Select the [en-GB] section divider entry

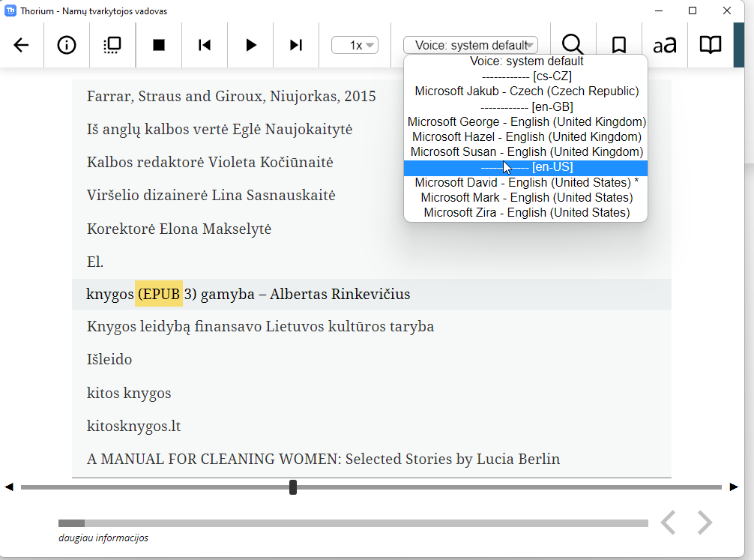coord(525,106)
